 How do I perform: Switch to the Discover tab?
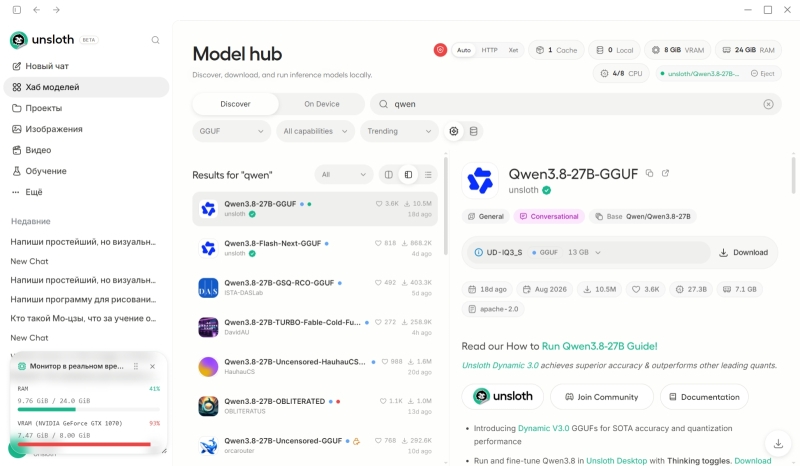click(x=235, y=104)
